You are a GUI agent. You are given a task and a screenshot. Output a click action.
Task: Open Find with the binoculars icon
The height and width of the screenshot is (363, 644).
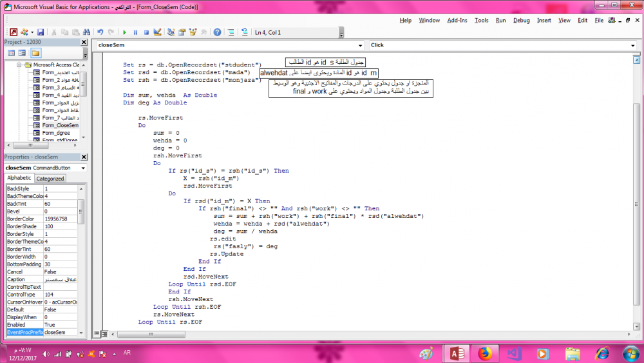[x=87, y=32]
